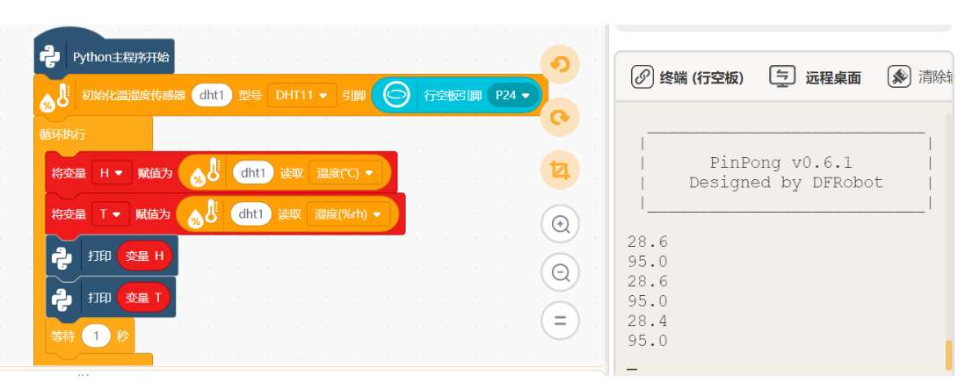Click Python logo on 主程序开始 block

[51, 57]
